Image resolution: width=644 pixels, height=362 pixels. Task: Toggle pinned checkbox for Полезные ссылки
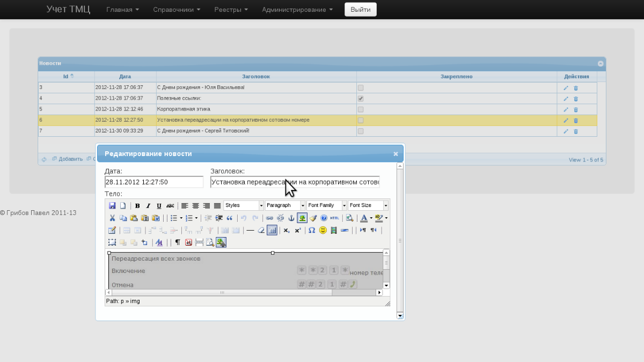coord(361,99)
